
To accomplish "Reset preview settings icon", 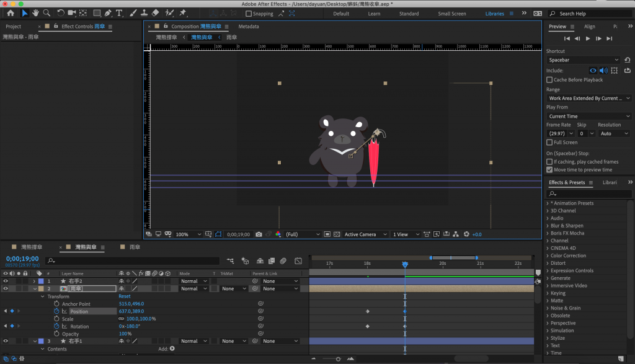I will 628,60.
